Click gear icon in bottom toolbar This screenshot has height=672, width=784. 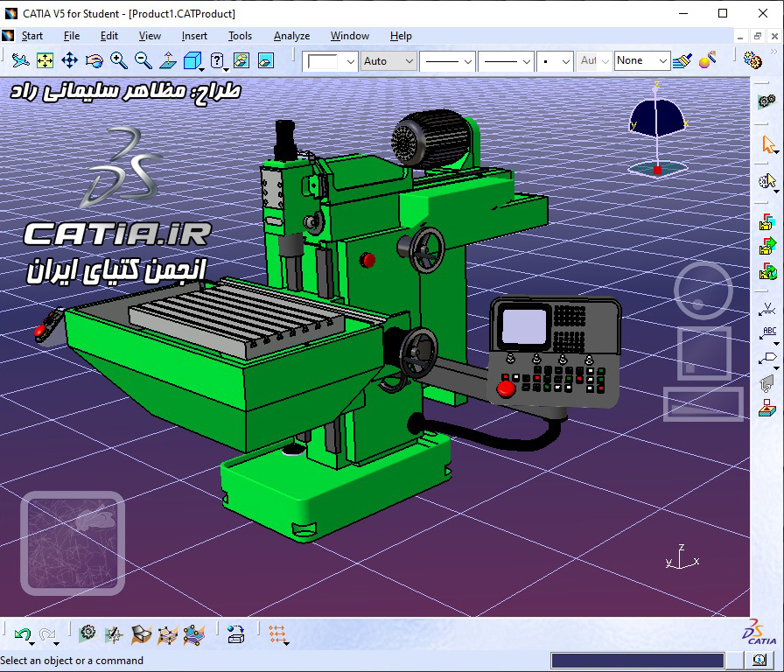click(x=88, y=634)
